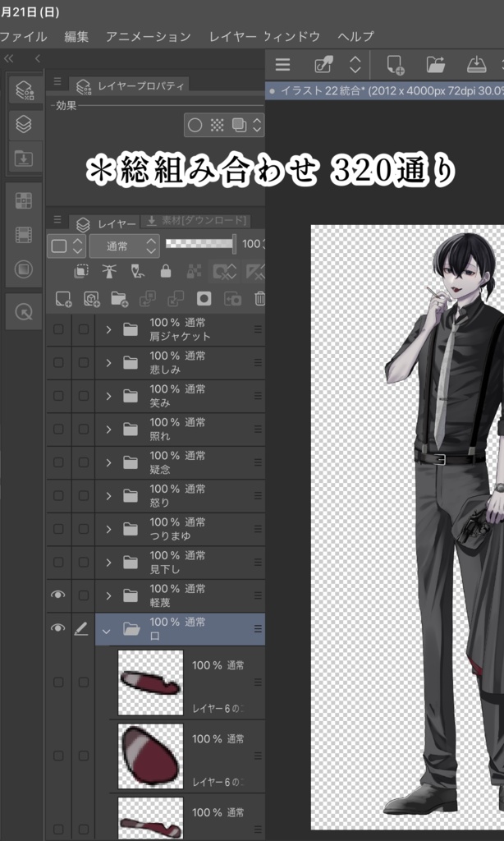Enable the Border effect circle icon
Image resolution: width=504 pixels, height=841 pixels.
(195, 125)
